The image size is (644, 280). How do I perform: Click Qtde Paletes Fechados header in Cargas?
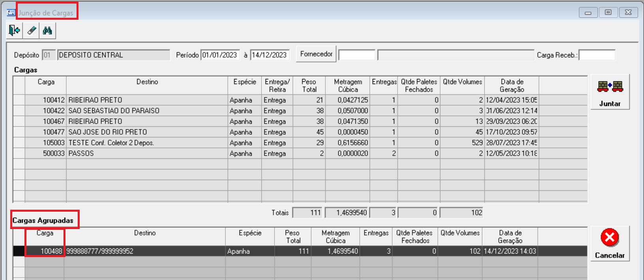coord(419,85)
